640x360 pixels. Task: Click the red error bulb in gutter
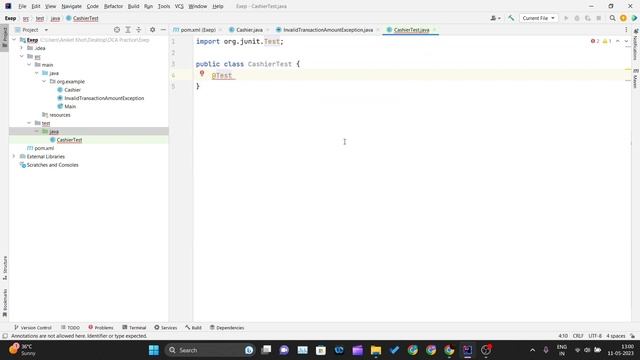[202, 73]
